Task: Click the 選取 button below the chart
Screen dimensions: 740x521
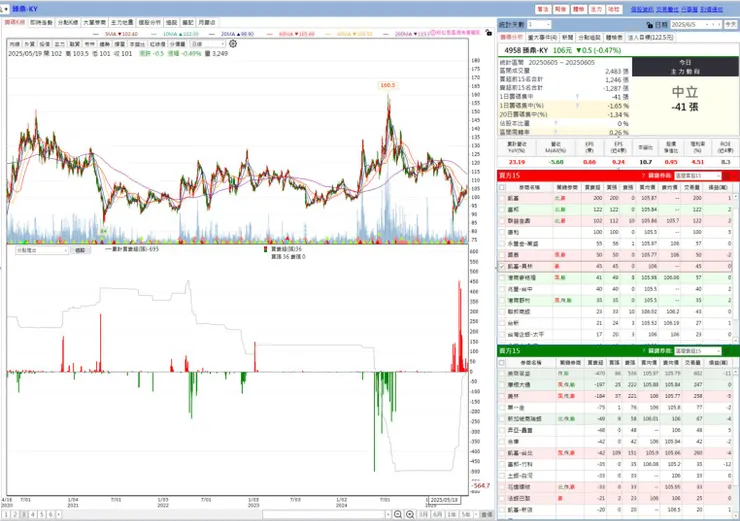Action: click(x=80, y=251)
